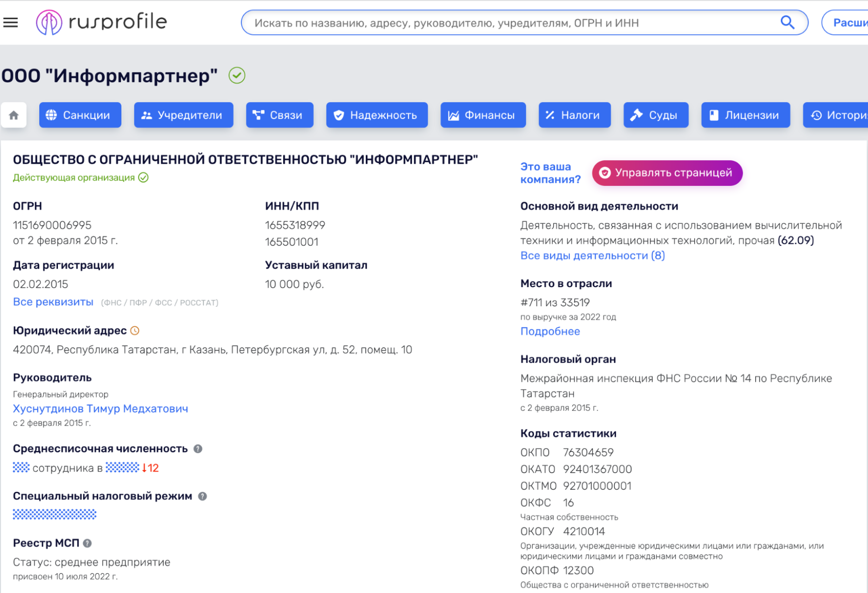Click the tax authority name text
The image size is (868, 593).
click(x=676, y=386)
